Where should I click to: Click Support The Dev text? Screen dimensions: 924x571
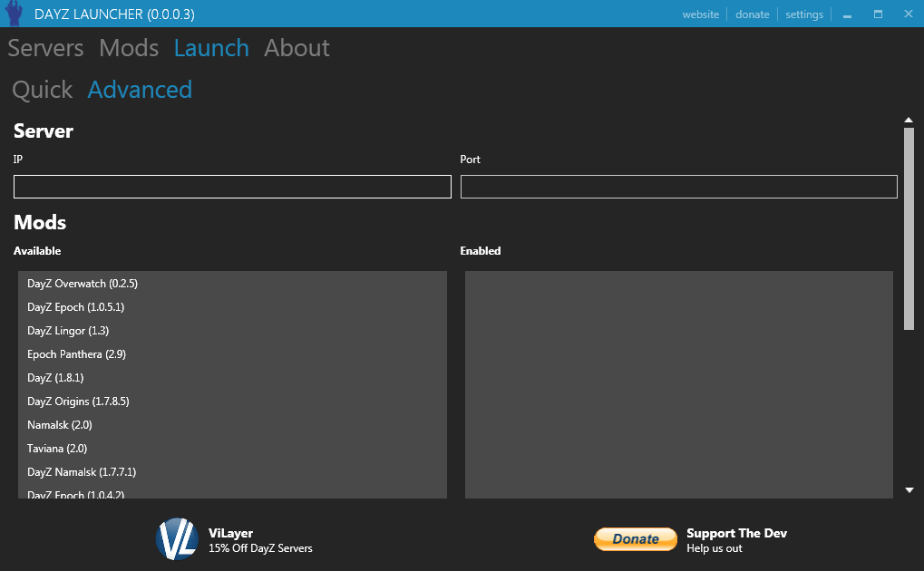click(x=736, y=533)
